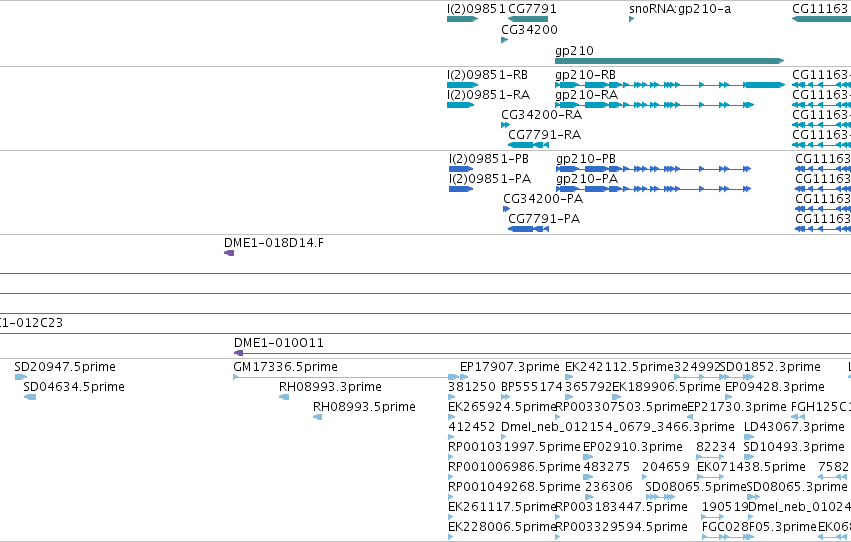Select the CG7791-PA protein glyph

click(529, 229)
